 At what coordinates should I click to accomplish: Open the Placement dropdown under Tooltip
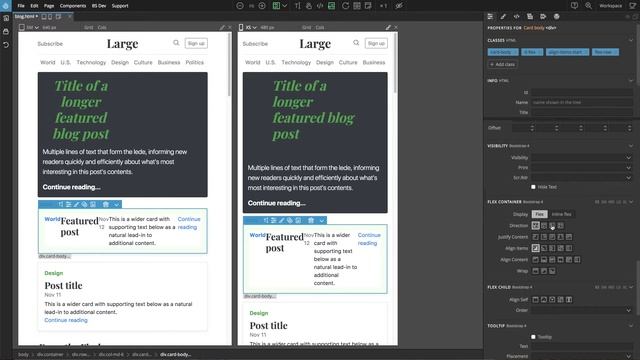(582, 356)
